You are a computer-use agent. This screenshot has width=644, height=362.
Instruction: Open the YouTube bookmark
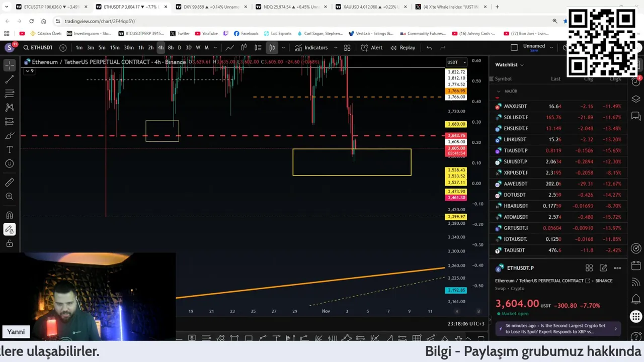tap(206, 34)
